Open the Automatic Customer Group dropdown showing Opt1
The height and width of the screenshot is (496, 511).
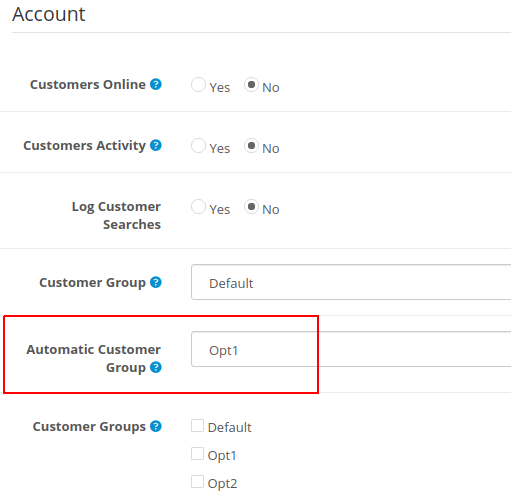351,349
